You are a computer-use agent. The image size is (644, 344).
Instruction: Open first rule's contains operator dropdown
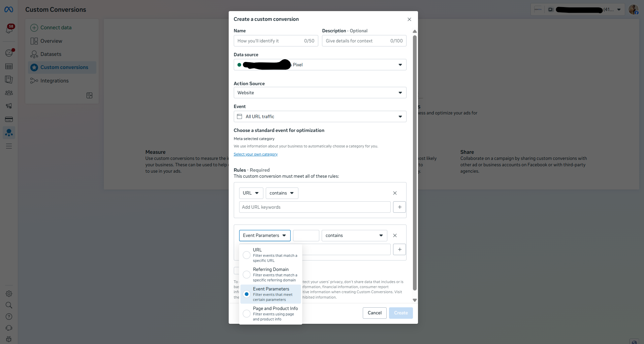click(282, 193)
